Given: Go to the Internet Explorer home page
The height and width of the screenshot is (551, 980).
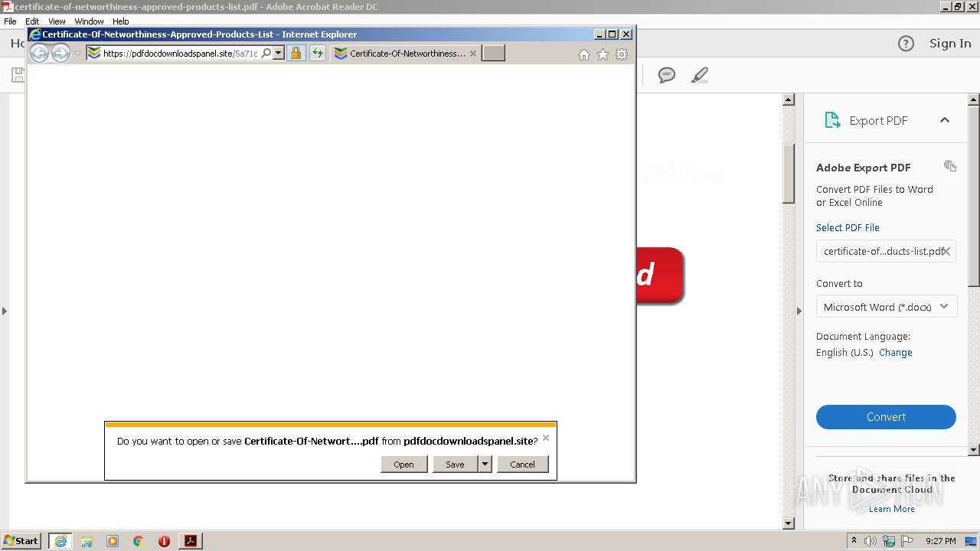Looking at the screenshot, I should click(x=584, y=54).
